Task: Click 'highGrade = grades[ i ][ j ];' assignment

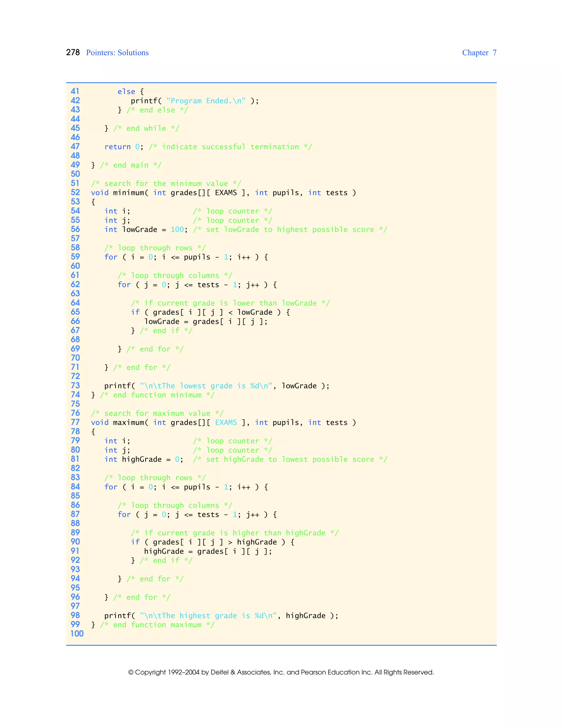Action: 208,551
